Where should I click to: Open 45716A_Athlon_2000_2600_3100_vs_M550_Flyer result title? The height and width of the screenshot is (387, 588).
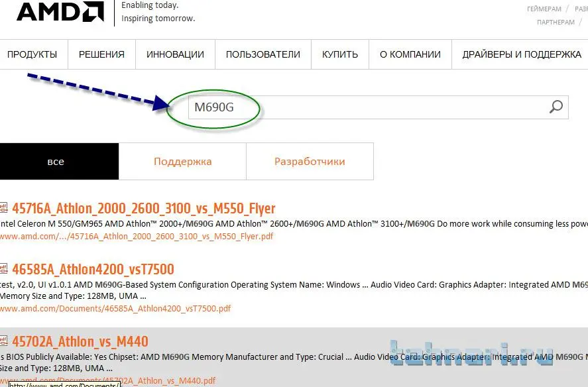(144, 208)
